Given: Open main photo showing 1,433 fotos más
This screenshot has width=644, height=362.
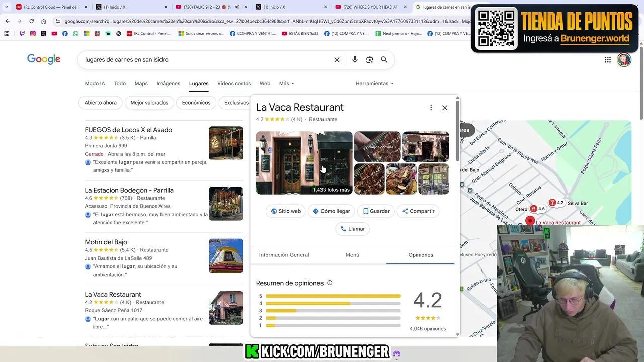Looking at the screenshot, I should point(304,163).
